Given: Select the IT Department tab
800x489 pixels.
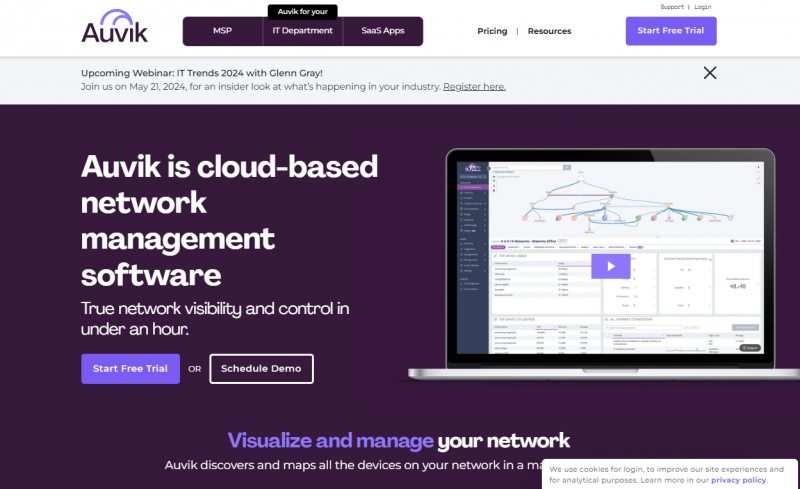Looking at the screenshot, I should pyautogui.click(x=302, y=31).
